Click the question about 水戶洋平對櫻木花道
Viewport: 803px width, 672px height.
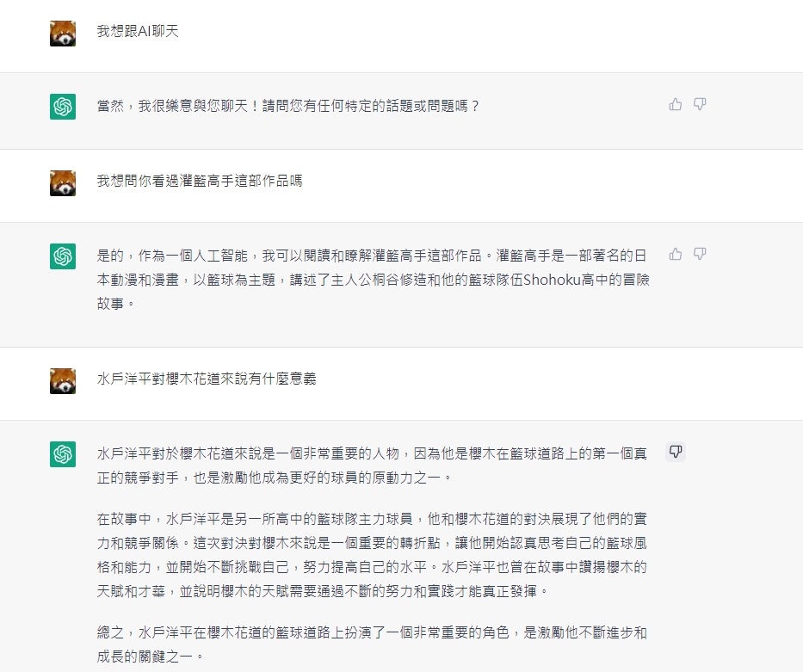point(207,379)
